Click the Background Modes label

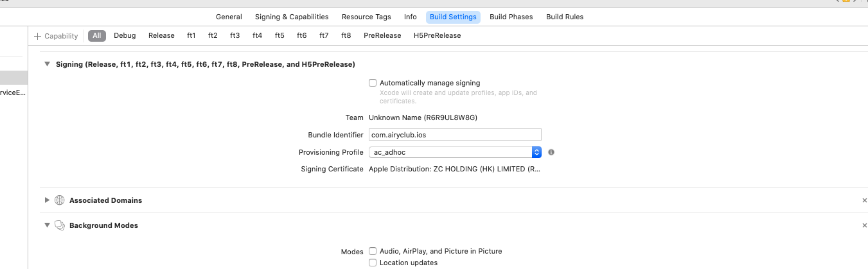point(104,225)
